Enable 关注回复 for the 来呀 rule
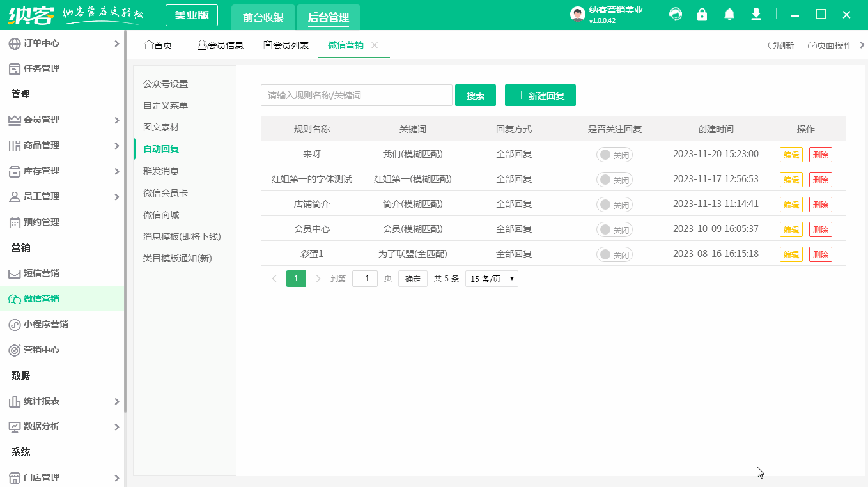 pyautogui.click(x=614, y=154)
